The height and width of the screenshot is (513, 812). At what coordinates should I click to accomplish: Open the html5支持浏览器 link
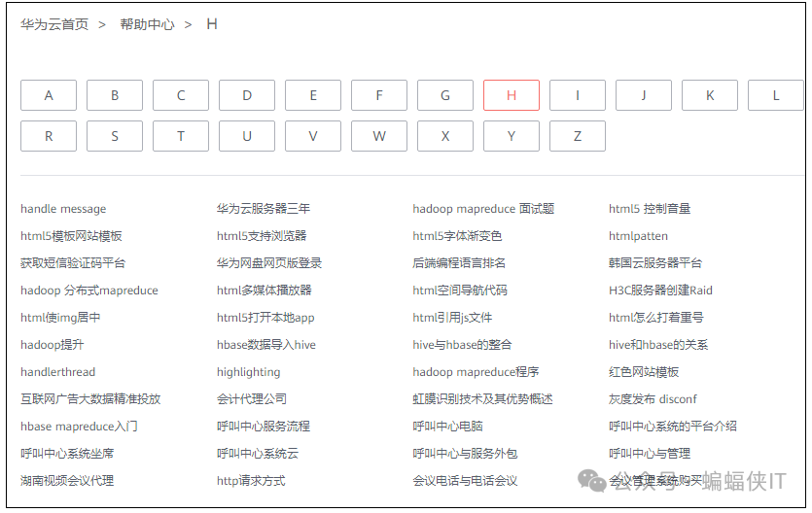point(262,236)
